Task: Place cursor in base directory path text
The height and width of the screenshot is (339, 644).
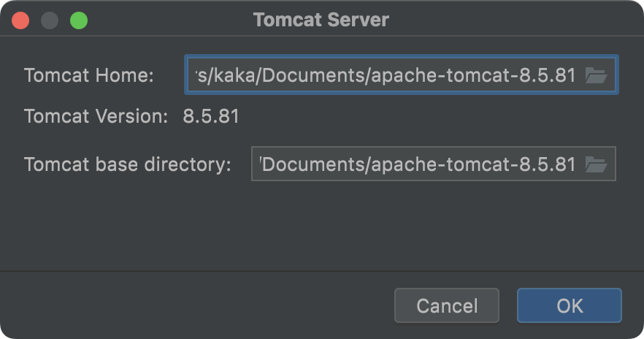Action: pos(418,164)
